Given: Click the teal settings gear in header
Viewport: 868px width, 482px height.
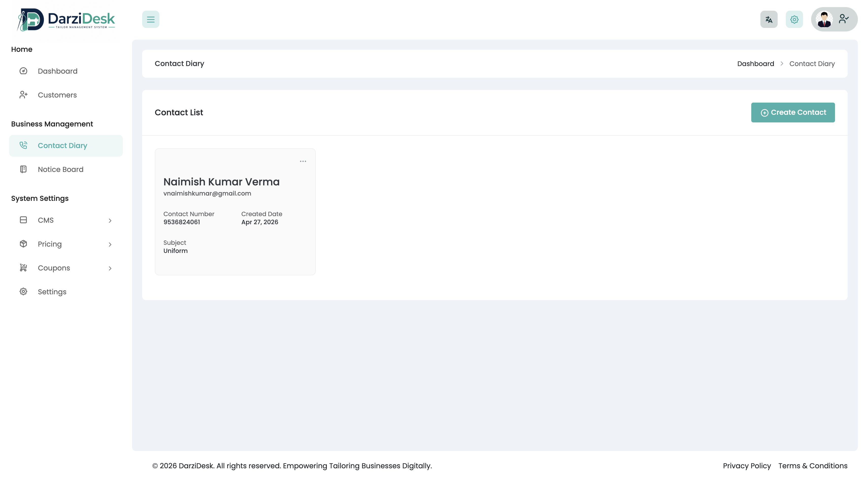Looking at the screenshot, I should [794, 19].
